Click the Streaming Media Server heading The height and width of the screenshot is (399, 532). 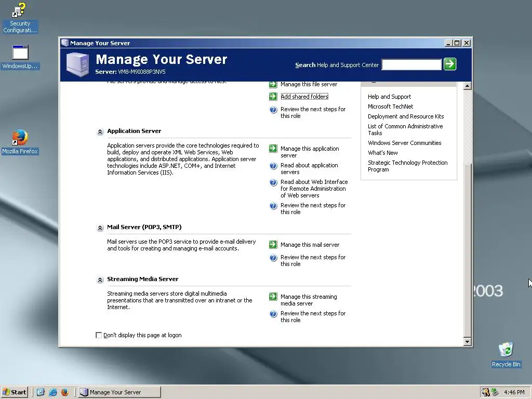click(142, 279)
